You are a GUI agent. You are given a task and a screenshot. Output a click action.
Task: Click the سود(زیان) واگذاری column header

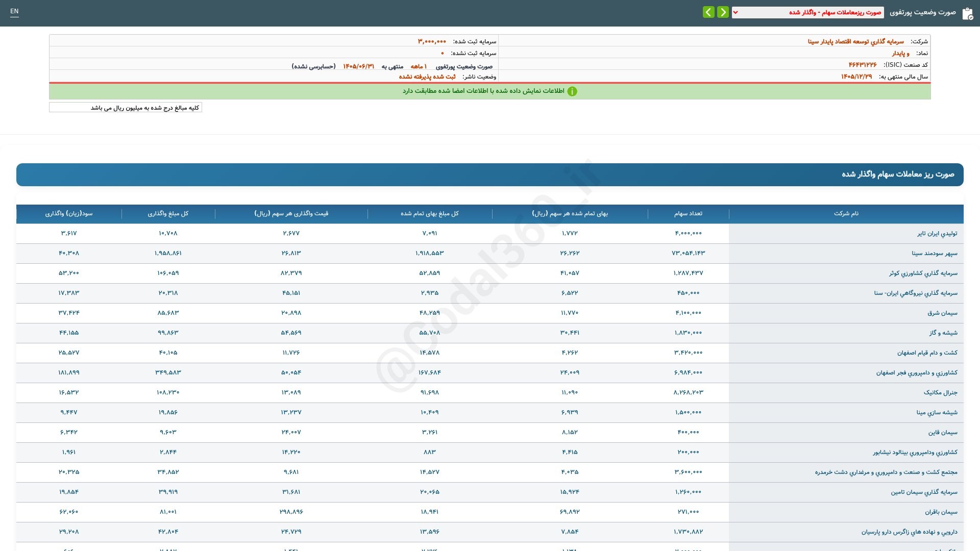[x=69, y=214]
